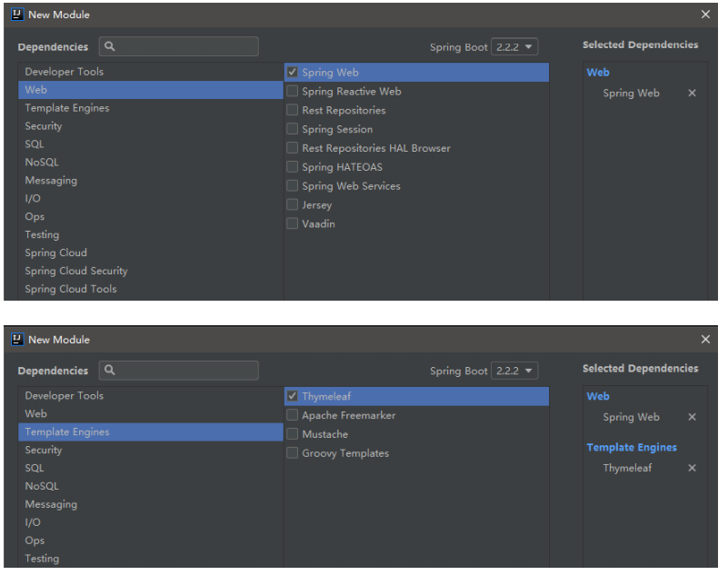Viewport: 728px width, 575px height.
Task: Focus the dependency search field in lower dialog
Action: [179, 370]
